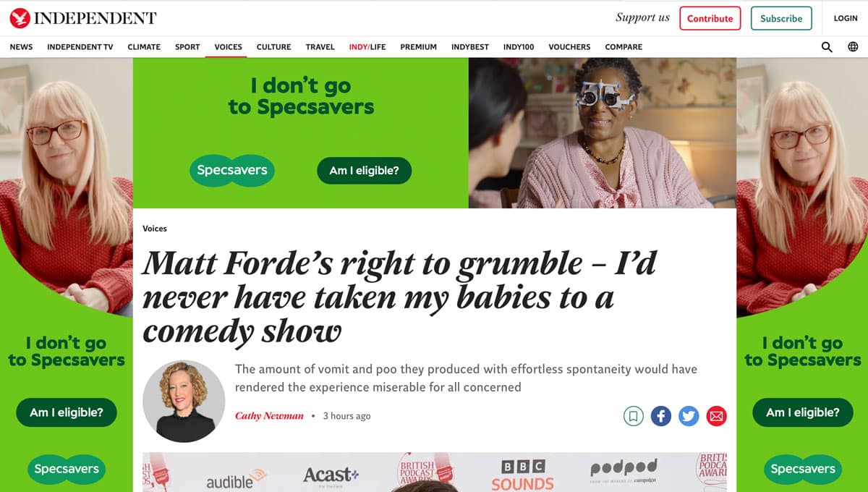Share the article on Twitter
The height and width of the screenshot is (492, 868).
[x=689, y=416]
